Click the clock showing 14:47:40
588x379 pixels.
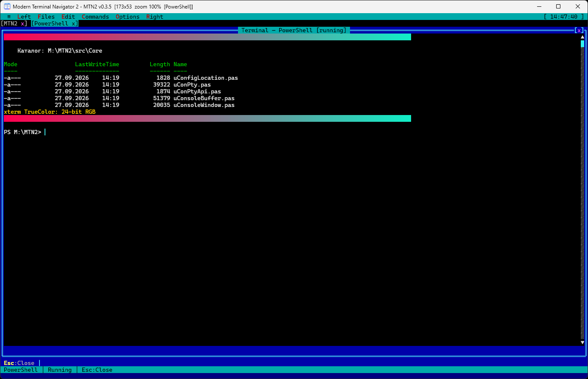[x=564, y=17]
